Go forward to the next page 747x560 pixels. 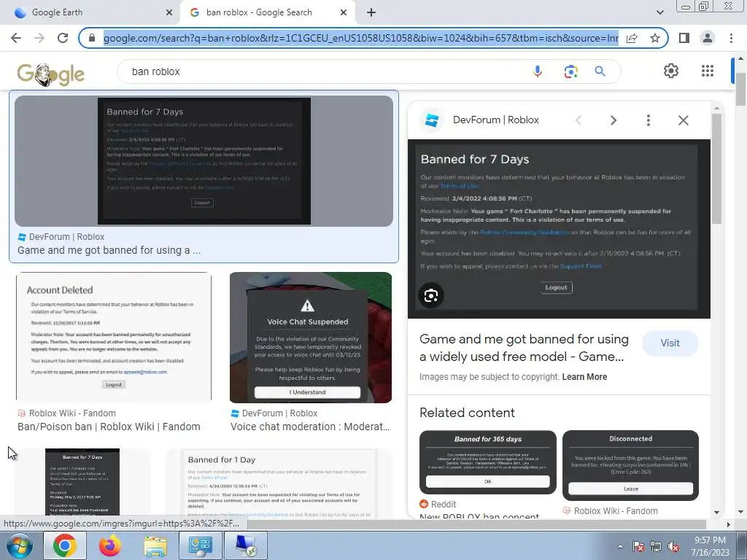39,38
